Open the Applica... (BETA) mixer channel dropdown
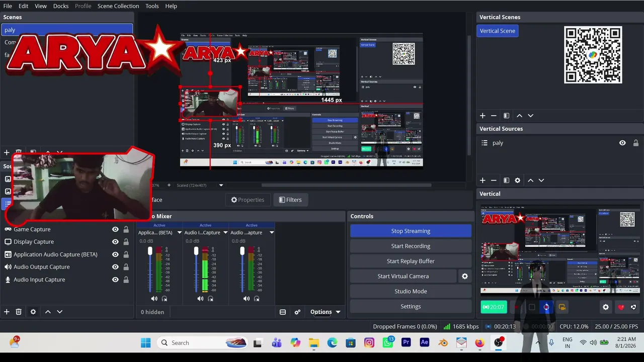 tap(179, 233)
